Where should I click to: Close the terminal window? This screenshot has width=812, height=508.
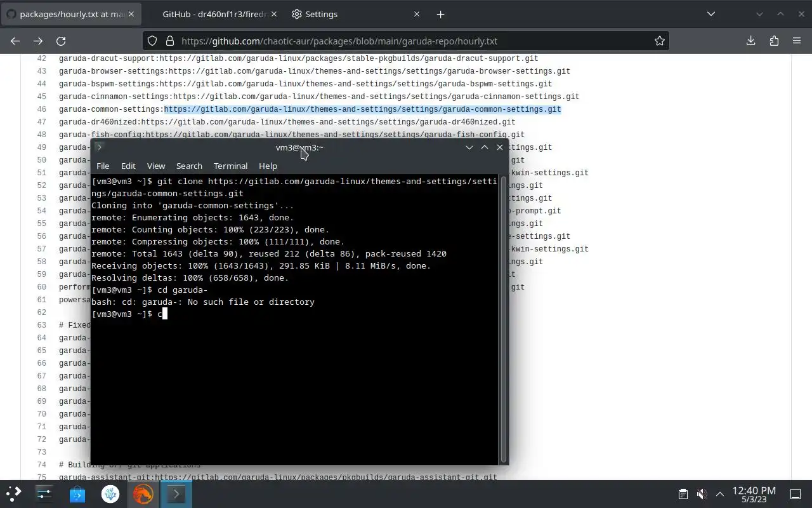click(x=500, y=147)
